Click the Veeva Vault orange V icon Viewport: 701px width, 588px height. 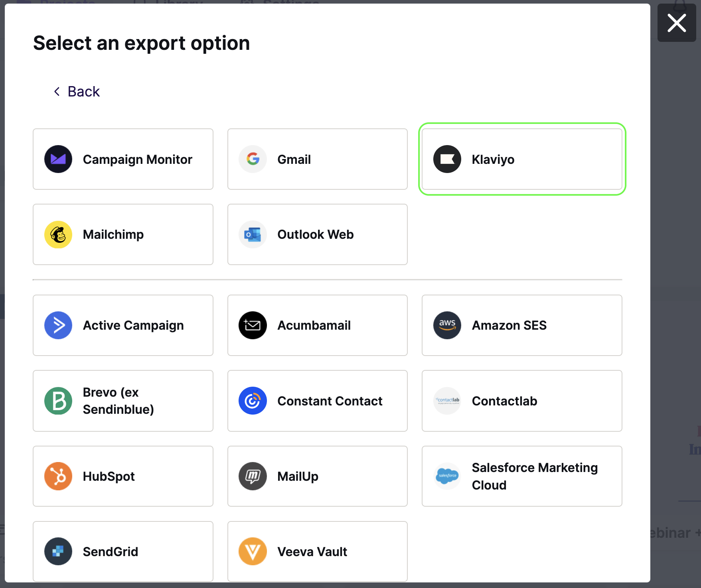253,551
